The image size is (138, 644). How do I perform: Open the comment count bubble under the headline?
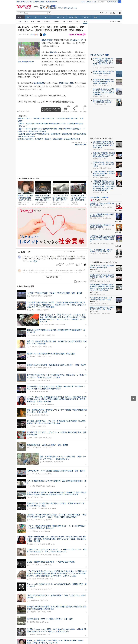point(32,35)
